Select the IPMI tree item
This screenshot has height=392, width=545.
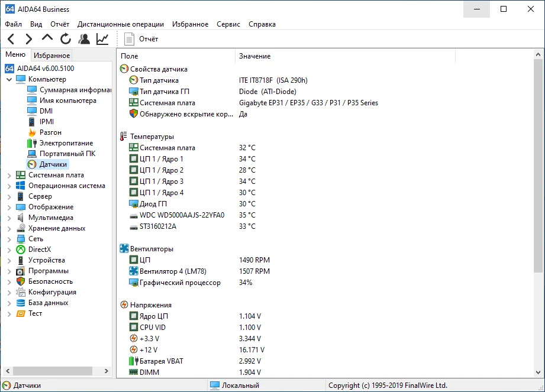point(47,122)
